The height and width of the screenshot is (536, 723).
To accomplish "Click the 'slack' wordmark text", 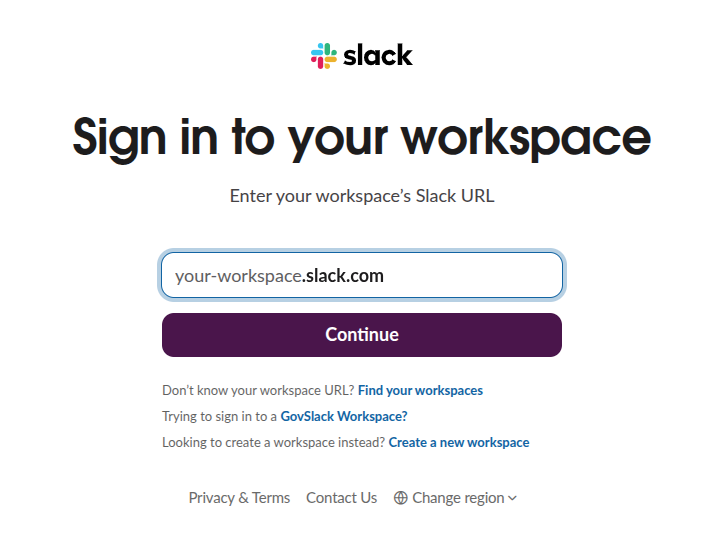I will coord(377,55).
